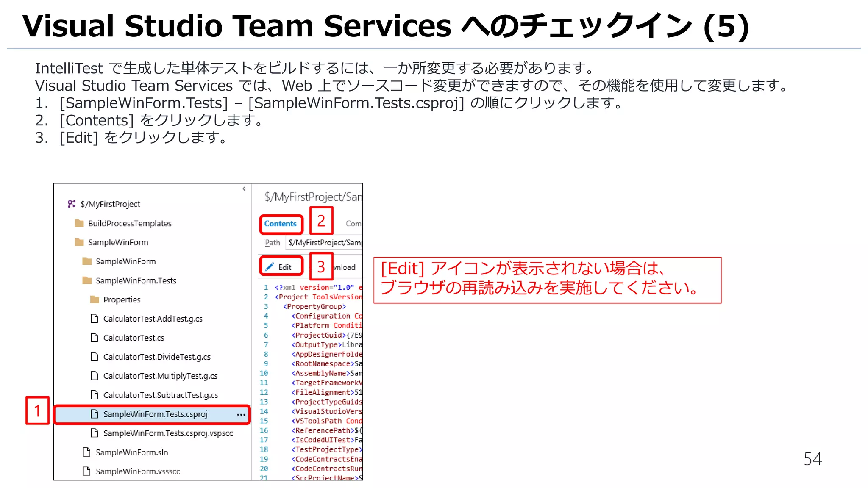Viewport: 868px width, 488px height.
Task: Click the TestProjectType line in the code
Action: [x=327, y=449]
